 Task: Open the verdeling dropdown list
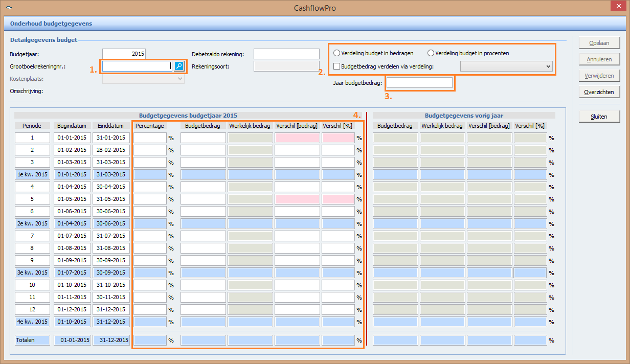click(506, 66)
